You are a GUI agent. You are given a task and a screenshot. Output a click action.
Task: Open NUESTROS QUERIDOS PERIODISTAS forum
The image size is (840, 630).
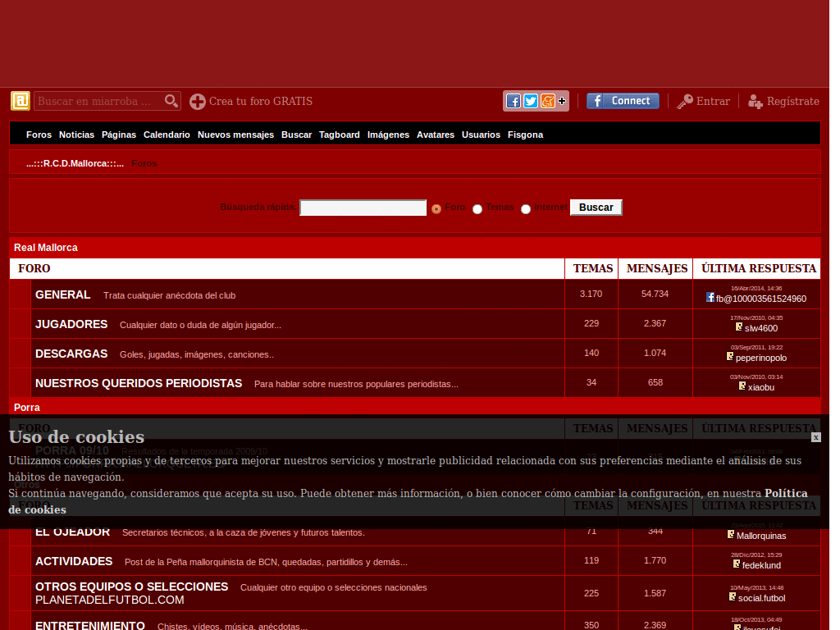pos(139,383)
